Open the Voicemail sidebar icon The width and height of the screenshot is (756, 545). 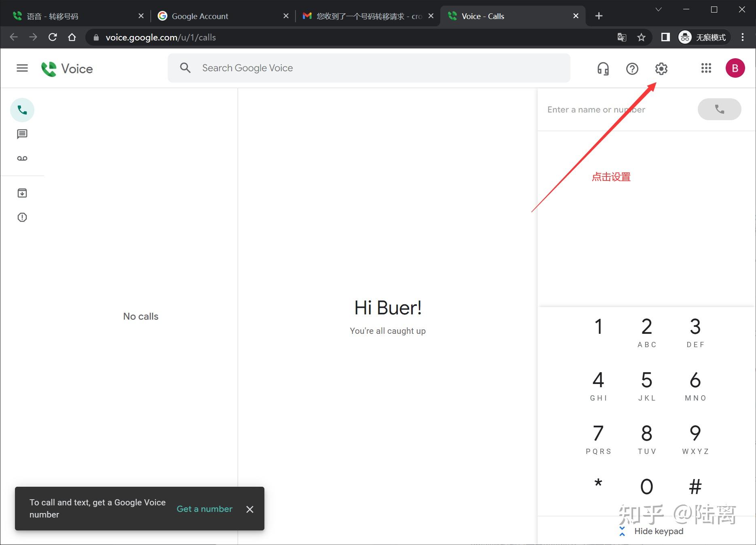[x=22, y=158]
